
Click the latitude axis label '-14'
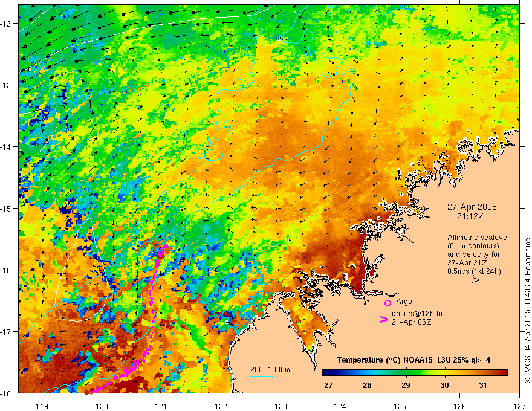coord(6,146)
